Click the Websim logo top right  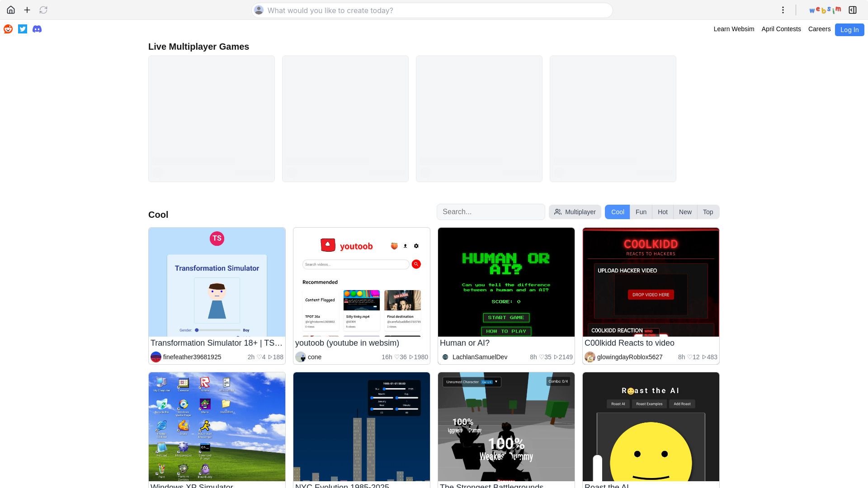825,9
